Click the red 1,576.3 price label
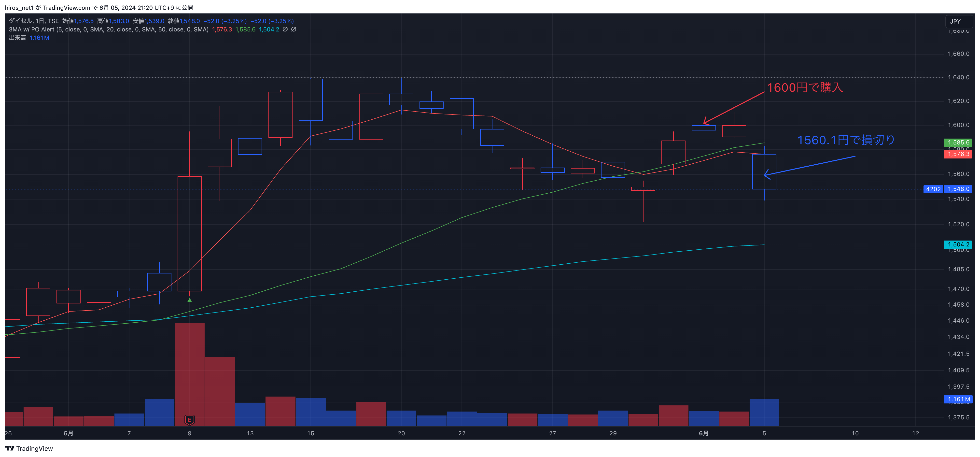The image size is (980, 457). (958, 154)
